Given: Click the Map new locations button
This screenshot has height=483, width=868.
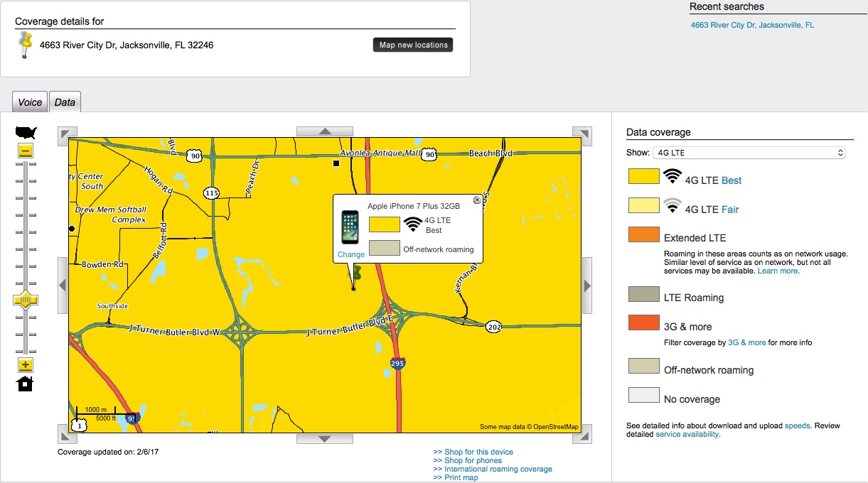Looking at the screenshot, I should pos(413,45).
